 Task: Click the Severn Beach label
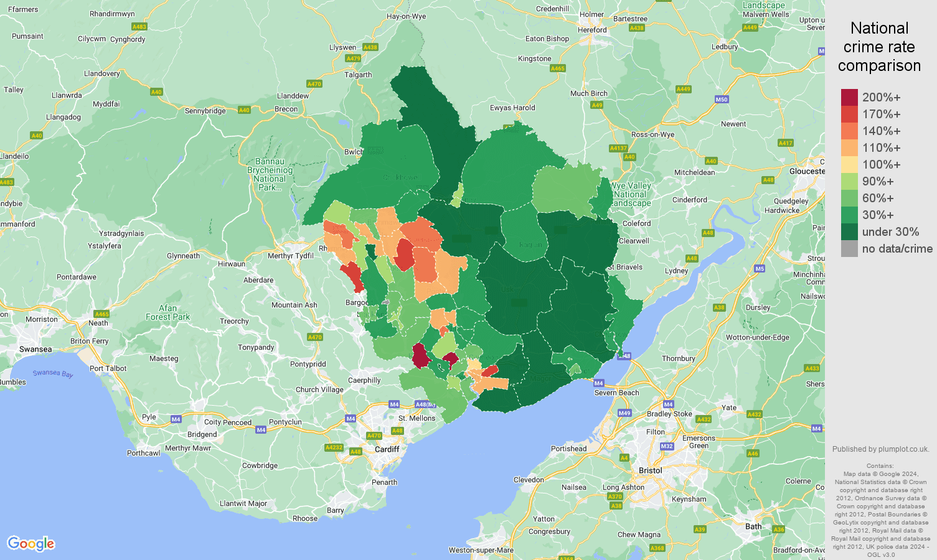point(616,393)
